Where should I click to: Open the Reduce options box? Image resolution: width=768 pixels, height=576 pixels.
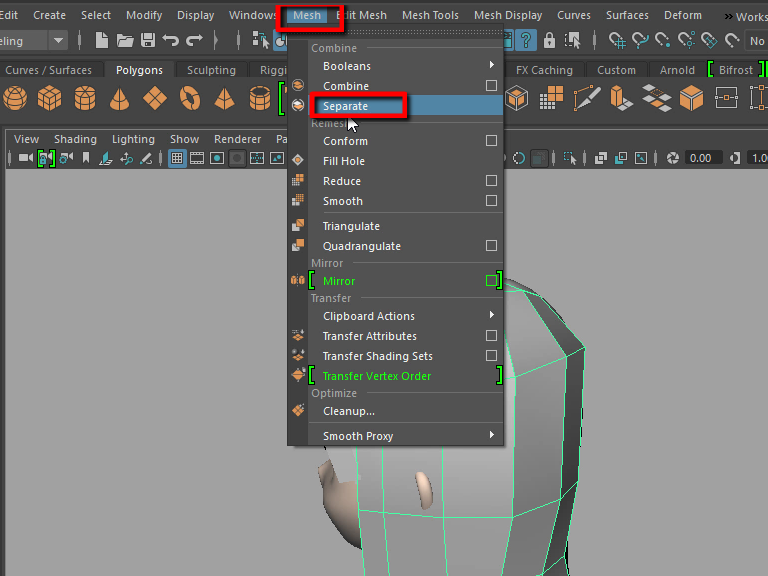[491, 181]
